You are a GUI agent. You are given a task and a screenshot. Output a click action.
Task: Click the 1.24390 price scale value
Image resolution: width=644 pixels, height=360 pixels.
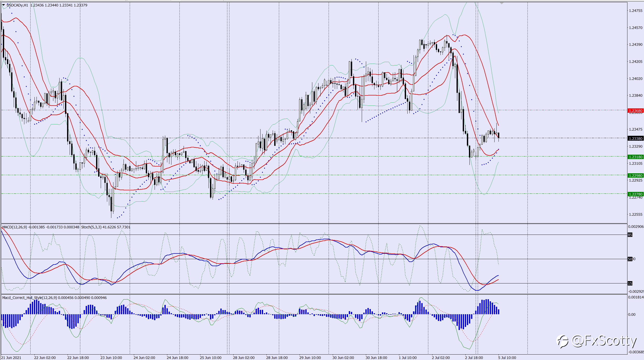pos(636,44)
